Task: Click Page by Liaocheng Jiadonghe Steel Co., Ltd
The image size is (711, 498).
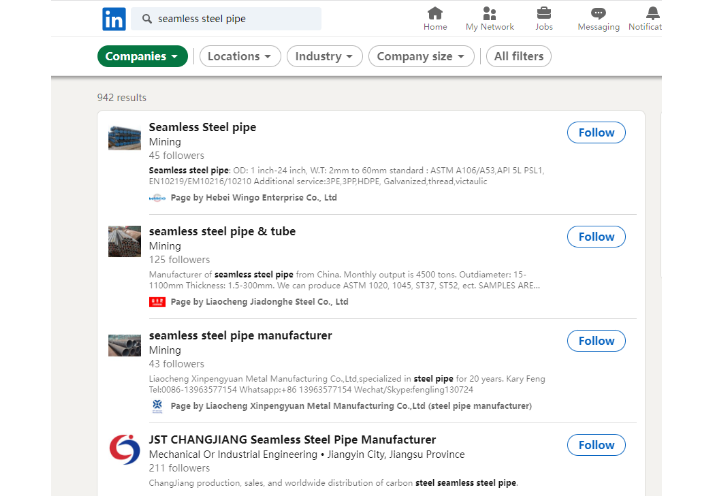Action: coord(259,302)
